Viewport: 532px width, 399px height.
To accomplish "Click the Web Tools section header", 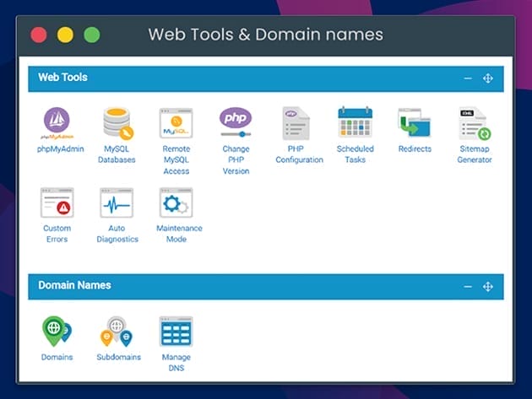I will coord(63,78).
